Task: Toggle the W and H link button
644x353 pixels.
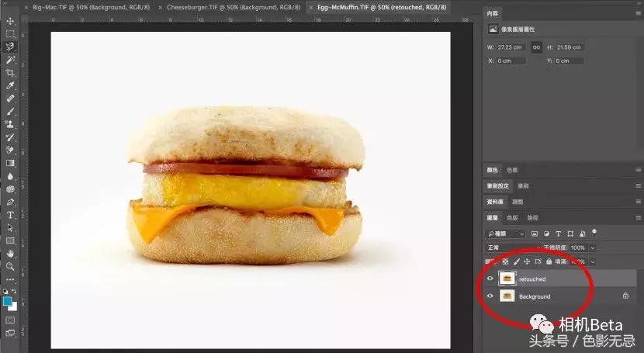Action: pos(536,47)
